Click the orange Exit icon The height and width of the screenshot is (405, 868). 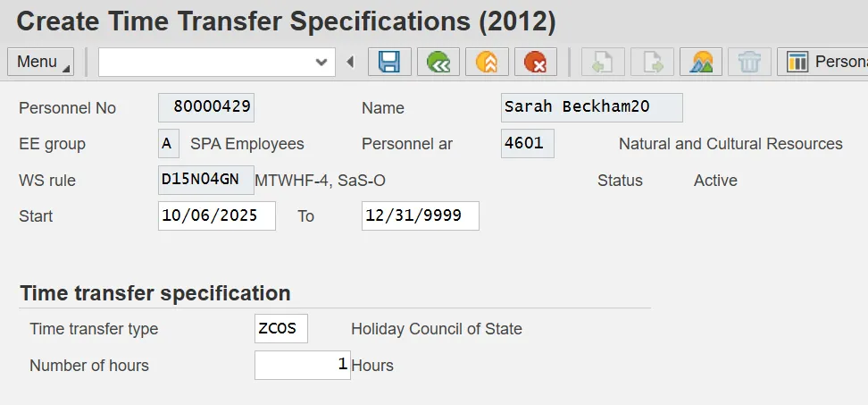(487, 62)
